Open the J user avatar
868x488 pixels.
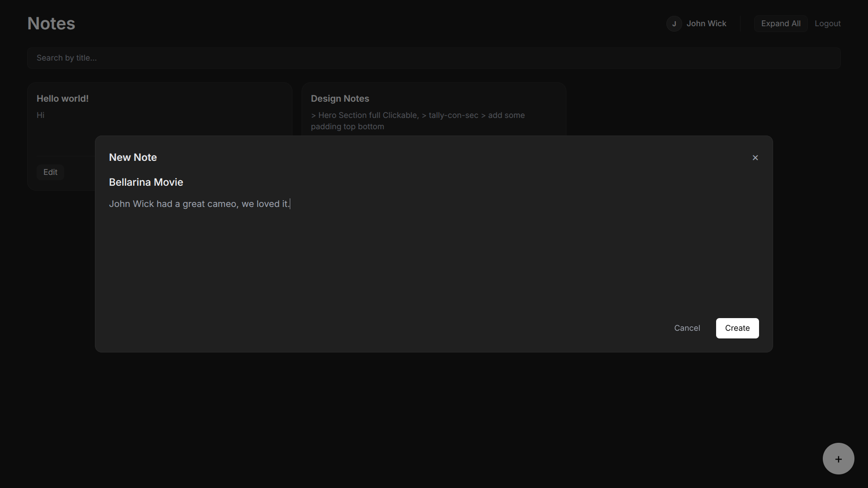[x=674, y=23]
